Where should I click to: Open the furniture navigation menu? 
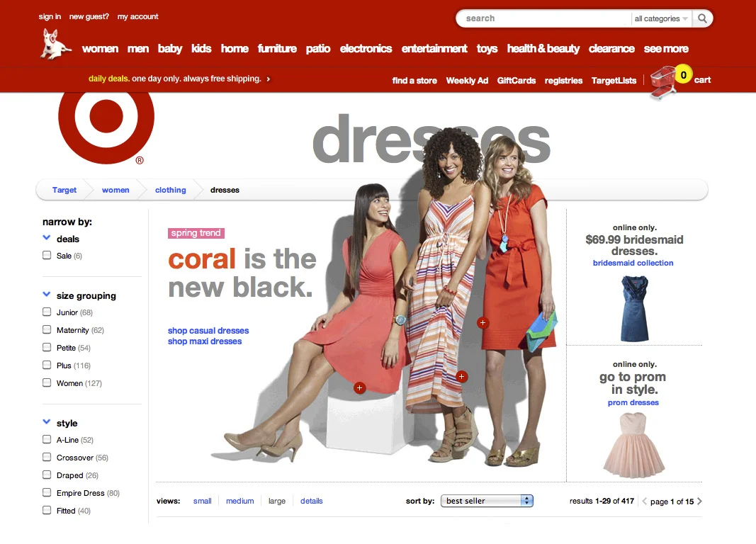click(277, 49)
